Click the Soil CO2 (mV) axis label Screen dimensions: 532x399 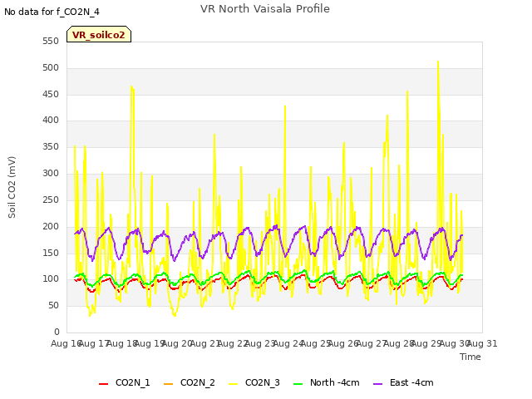tap(12, 187)
